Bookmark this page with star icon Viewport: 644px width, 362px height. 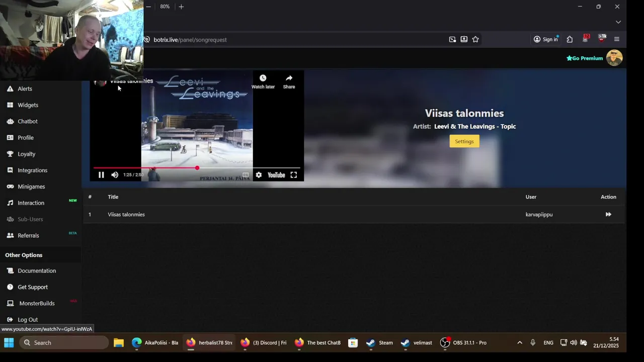[x=475, y=39]
